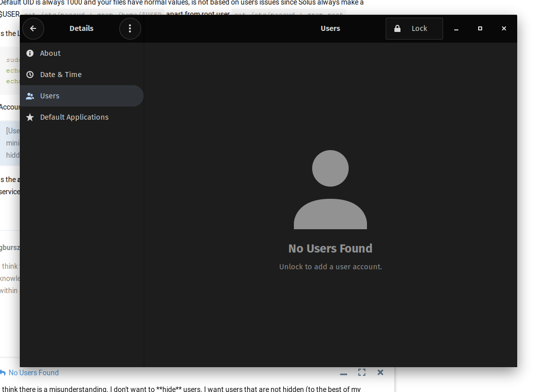537x392 pixels.
Task: Click the Default Applications star icon
Action: click(30, 117)
